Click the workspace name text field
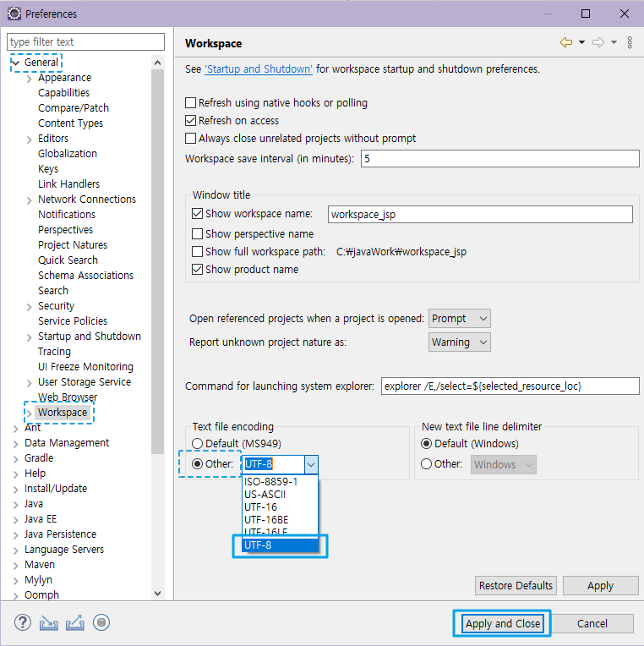 pos(480,214)
